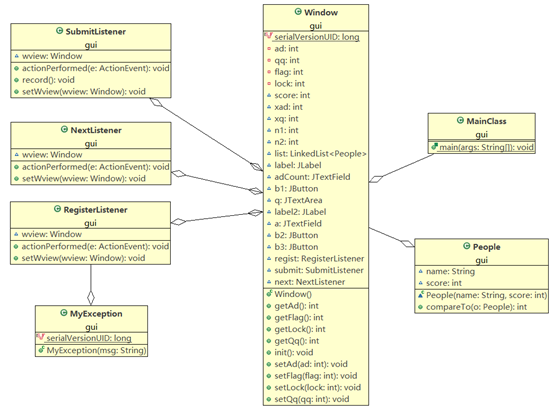Click the name: String field in People
Image resolution: width=554 pixels, height=412 pixels.
click(x=450, y=271)
